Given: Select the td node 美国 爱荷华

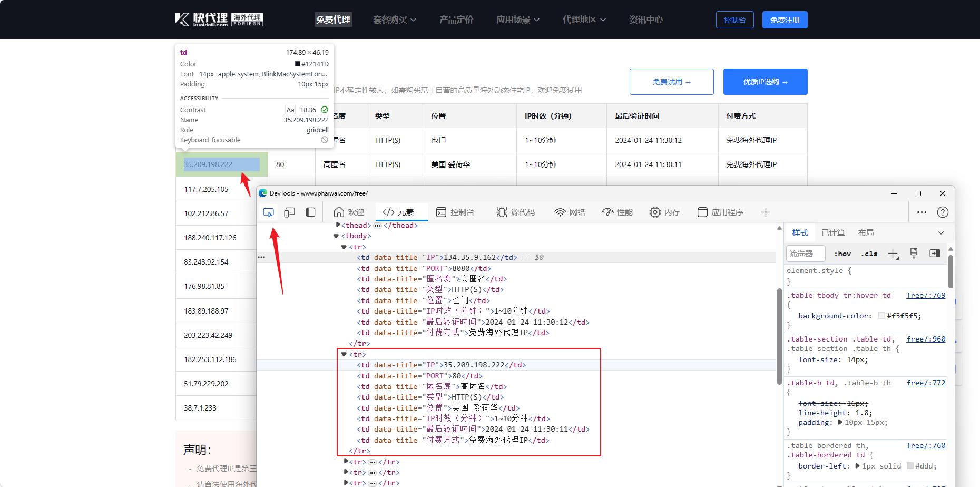Looking at the screenshot, I should tap(438, 408).
